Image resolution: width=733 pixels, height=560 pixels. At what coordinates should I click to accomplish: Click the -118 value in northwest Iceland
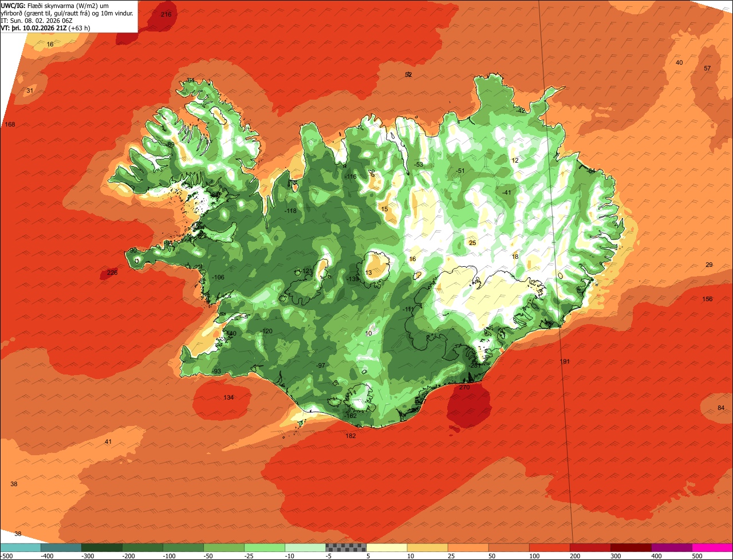[x=291, y=211]
